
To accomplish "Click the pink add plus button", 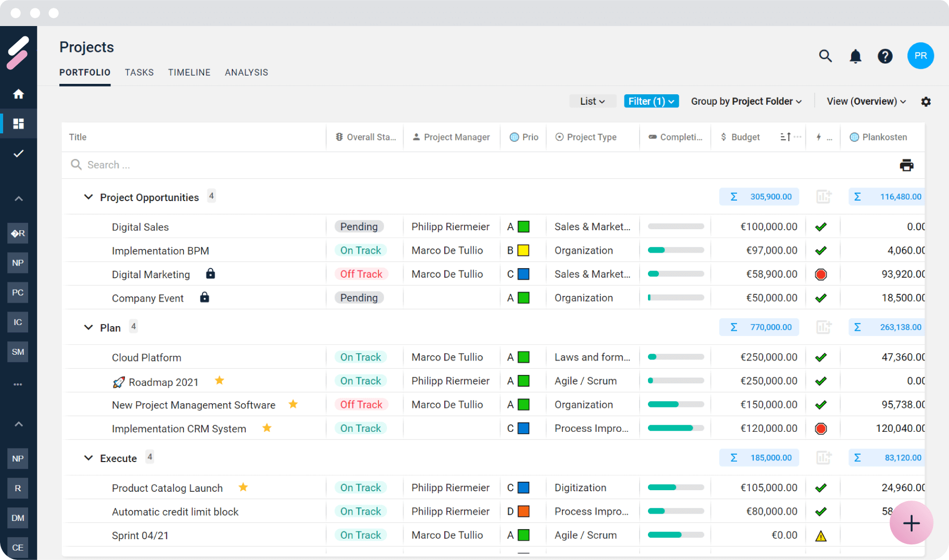I will tap(911, 523).
